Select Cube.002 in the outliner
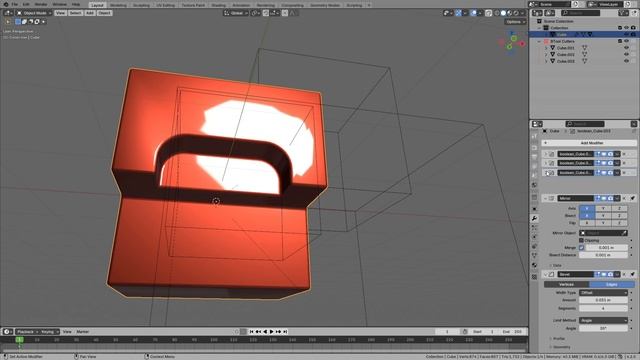This screenshot has height=360, width=640. point(566,54)
